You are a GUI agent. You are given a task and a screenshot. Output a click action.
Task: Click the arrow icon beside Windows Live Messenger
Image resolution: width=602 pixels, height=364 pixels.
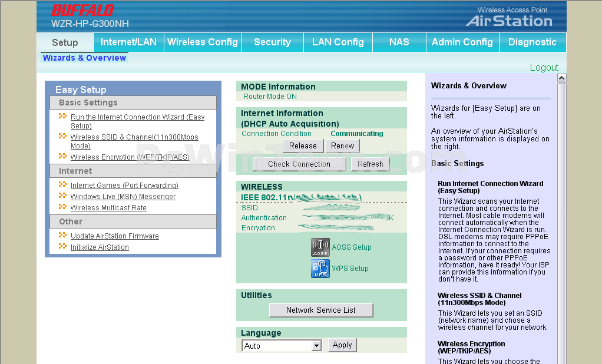pos(62,196)
